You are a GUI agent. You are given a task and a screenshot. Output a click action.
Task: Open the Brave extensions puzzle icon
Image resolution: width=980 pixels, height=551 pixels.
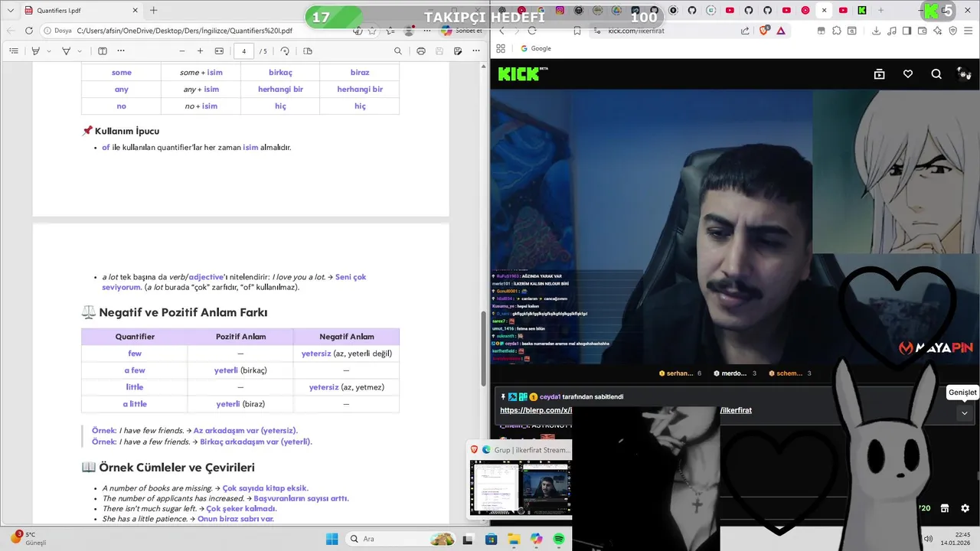836,31
